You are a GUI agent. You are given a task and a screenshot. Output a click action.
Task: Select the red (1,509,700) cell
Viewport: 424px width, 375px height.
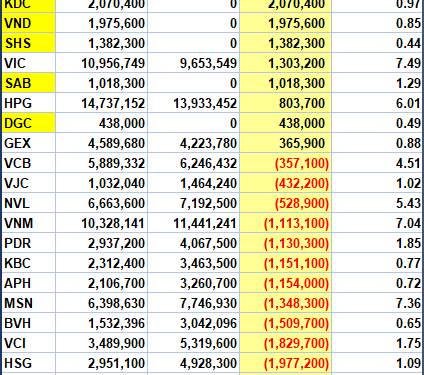coord(286,323)
